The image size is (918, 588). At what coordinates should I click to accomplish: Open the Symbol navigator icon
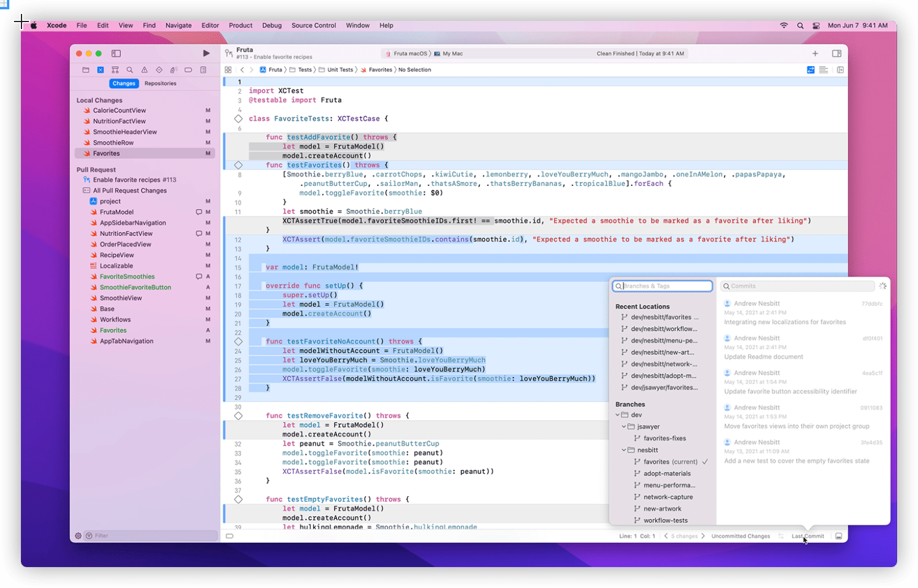point(115,70)
